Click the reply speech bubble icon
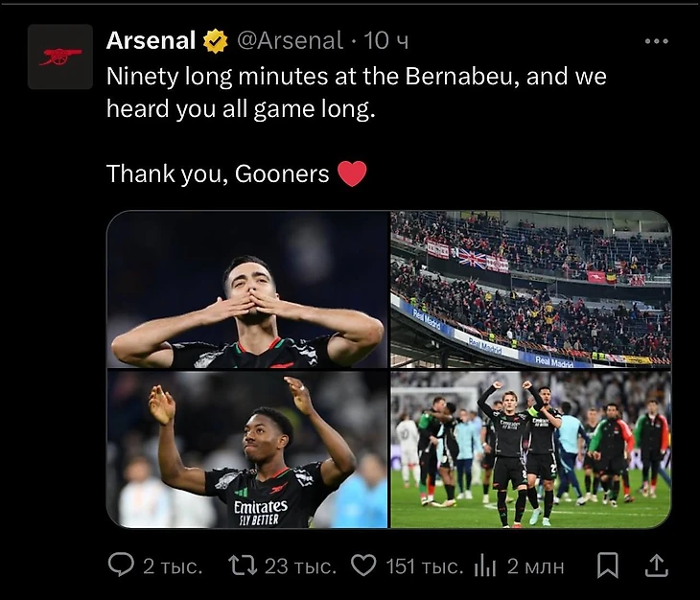 pos(121,565)
